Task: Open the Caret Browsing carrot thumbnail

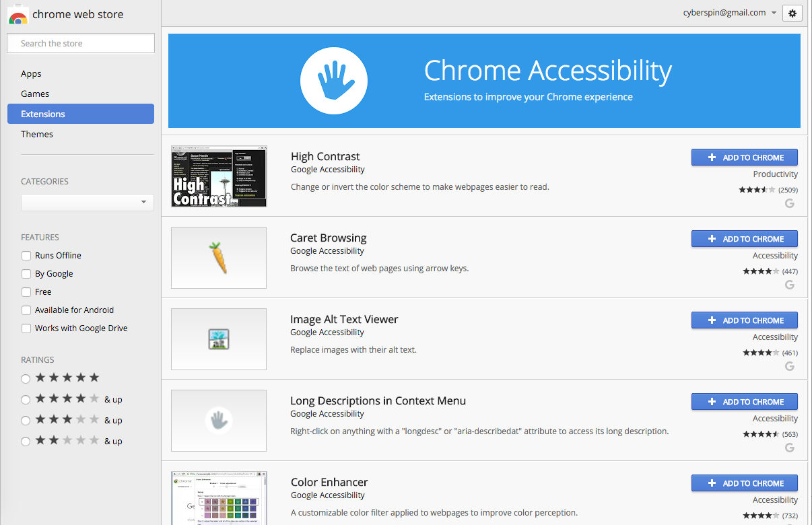Action: (x=219, y=258)
